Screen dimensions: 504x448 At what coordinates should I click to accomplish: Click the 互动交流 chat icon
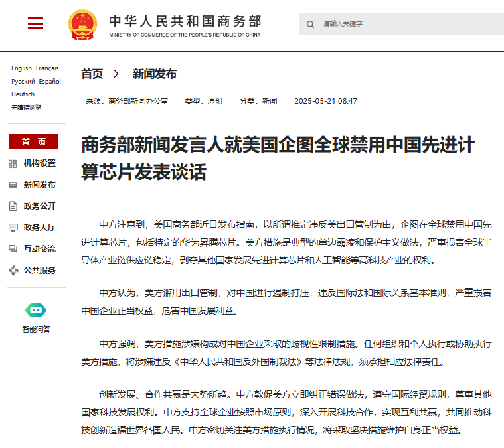[x=13, y=249]
